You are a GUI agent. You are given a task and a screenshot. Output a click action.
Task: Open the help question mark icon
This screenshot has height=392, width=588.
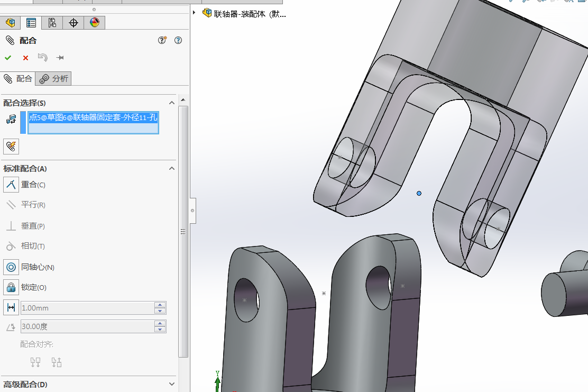(178, 40)
